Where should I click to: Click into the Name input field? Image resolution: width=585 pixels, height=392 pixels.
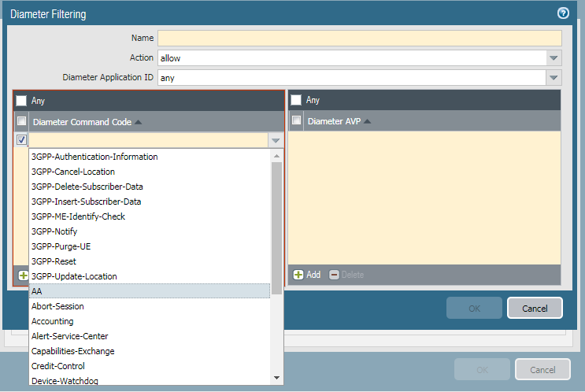(359, 39)
